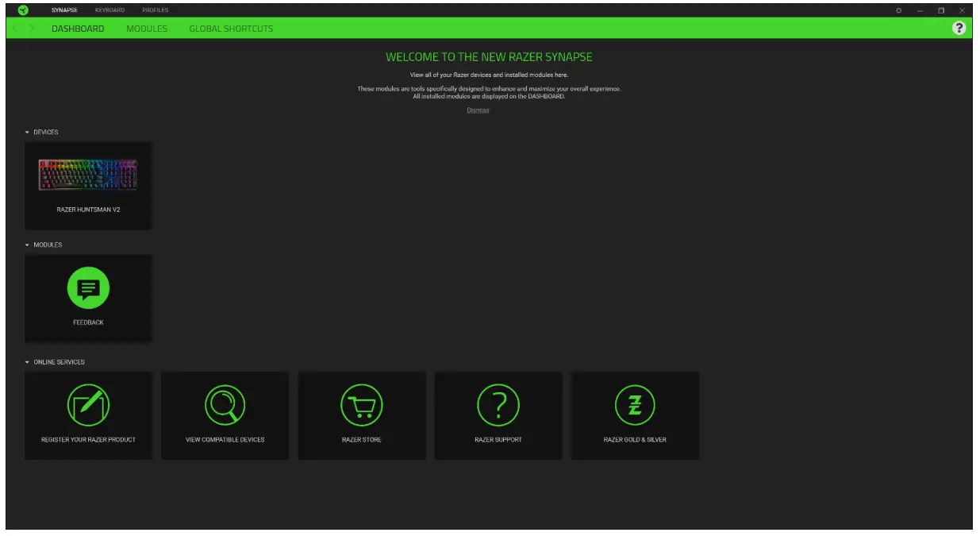Open the help question mark icon
The image size is (980, 536).
[959, 29]
